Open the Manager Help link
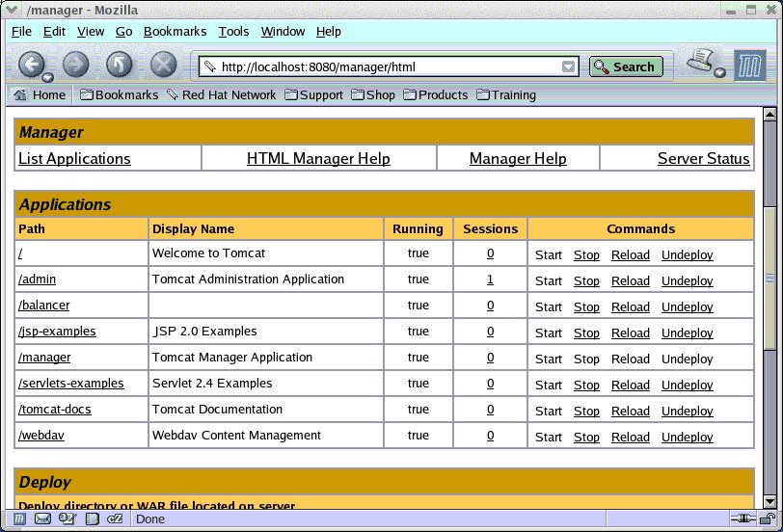This screenshot has width=783, height=532. (x=518, y=159)
